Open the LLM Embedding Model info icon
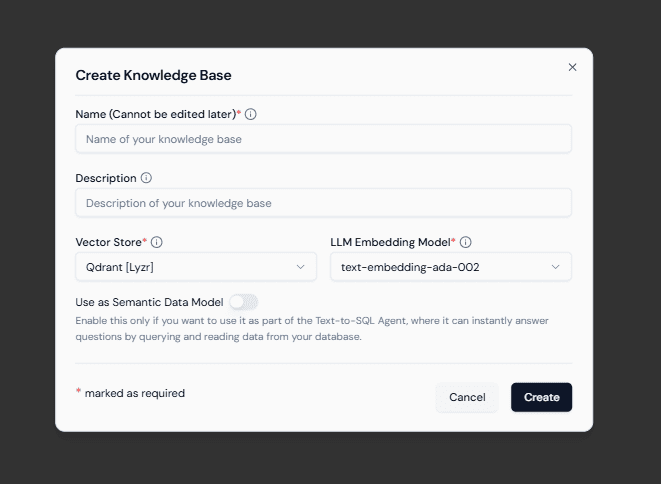 [465, 242]
